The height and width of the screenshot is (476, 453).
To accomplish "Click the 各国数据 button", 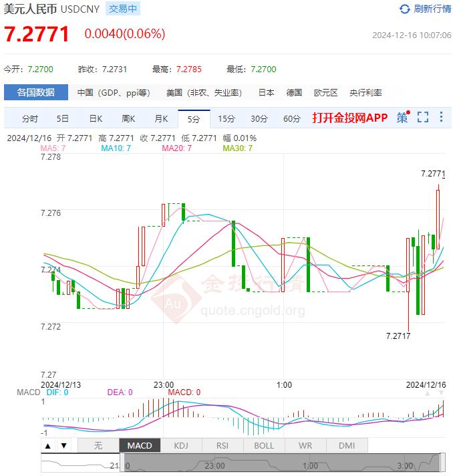I will click(36, 92).
